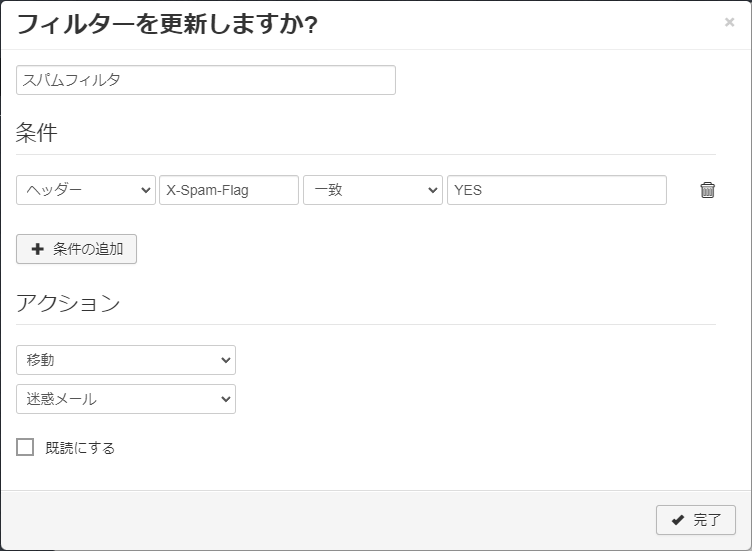The width and height of the screenshot is (752, 551).
Task: Expand the 一致 match type dropdown
Action: point(372,190)
